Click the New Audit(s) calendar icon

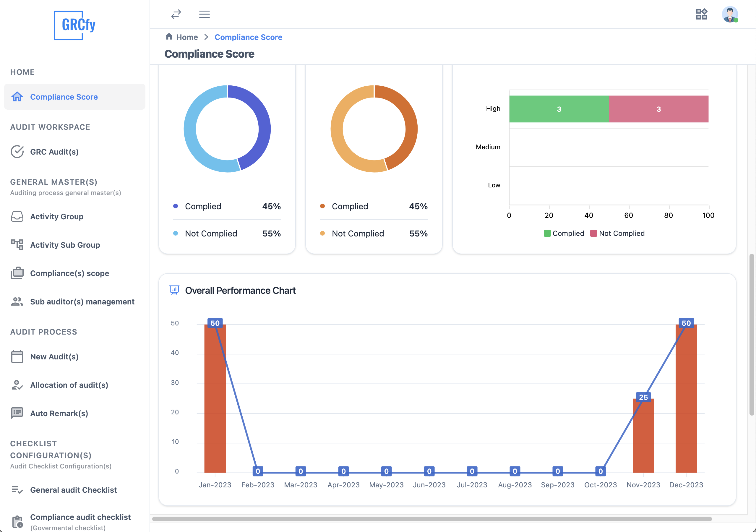tap(17, 356)
